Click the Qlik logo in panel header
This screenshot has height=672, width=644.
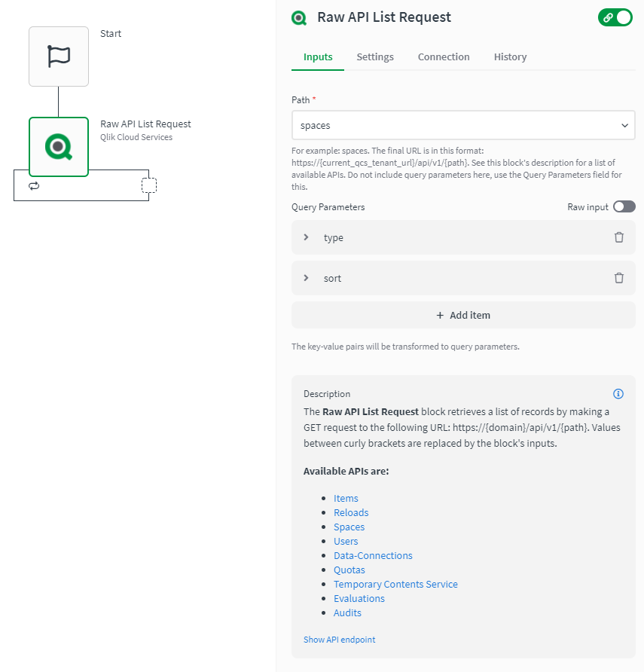(x=299, y=17)
